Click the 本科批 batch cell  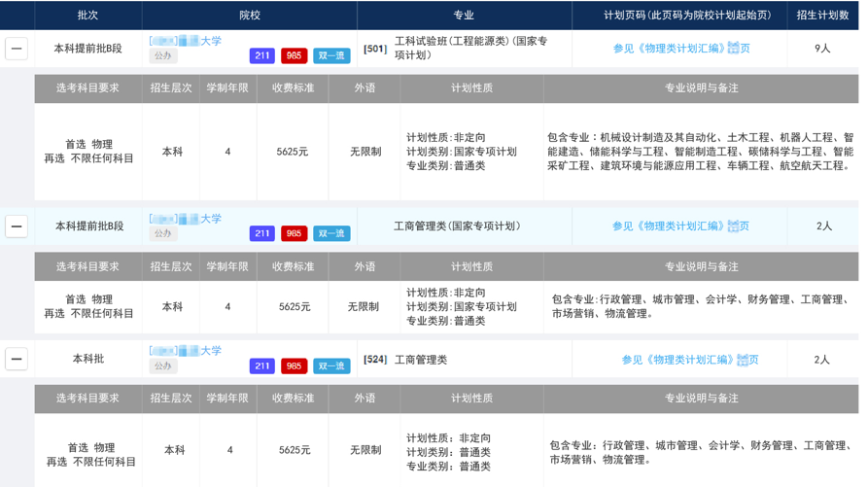pos(88,359)
